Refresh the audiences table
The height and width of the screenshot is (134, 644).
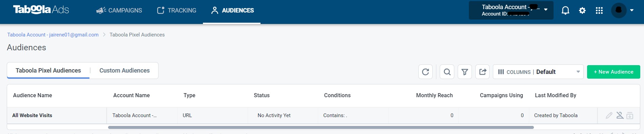click(x=425, y=72)
